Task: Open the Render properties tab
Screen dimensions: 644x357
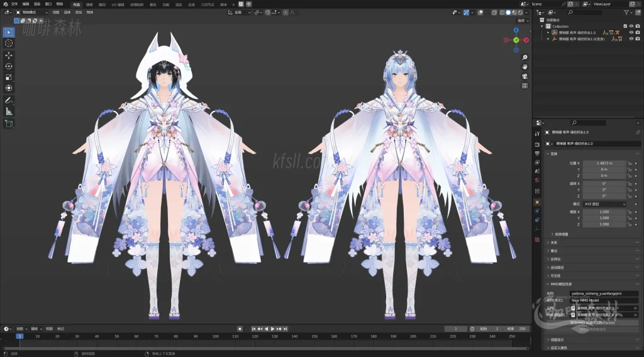Action: click(x=537, y=144)
